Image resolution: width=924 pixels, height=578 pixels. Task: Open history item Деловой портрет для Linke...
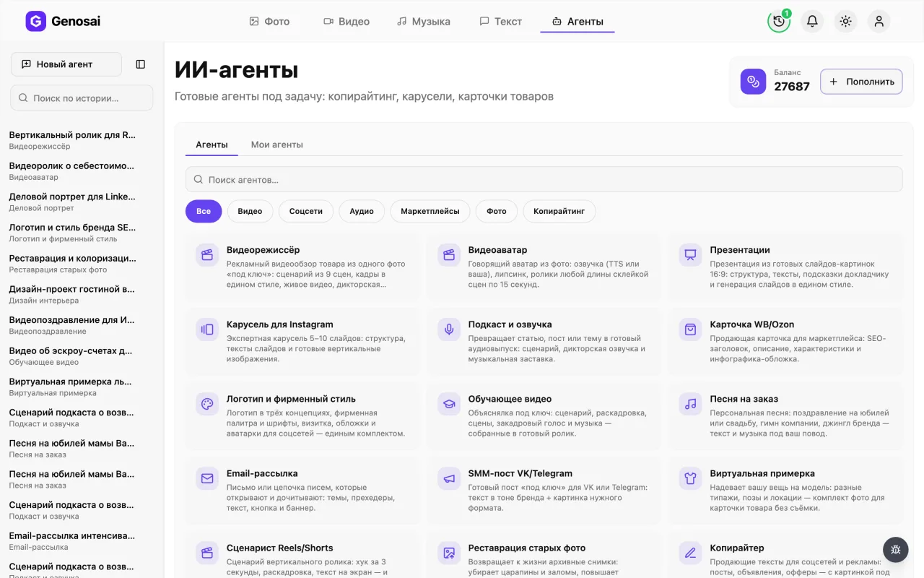click(x=72, y=202)
